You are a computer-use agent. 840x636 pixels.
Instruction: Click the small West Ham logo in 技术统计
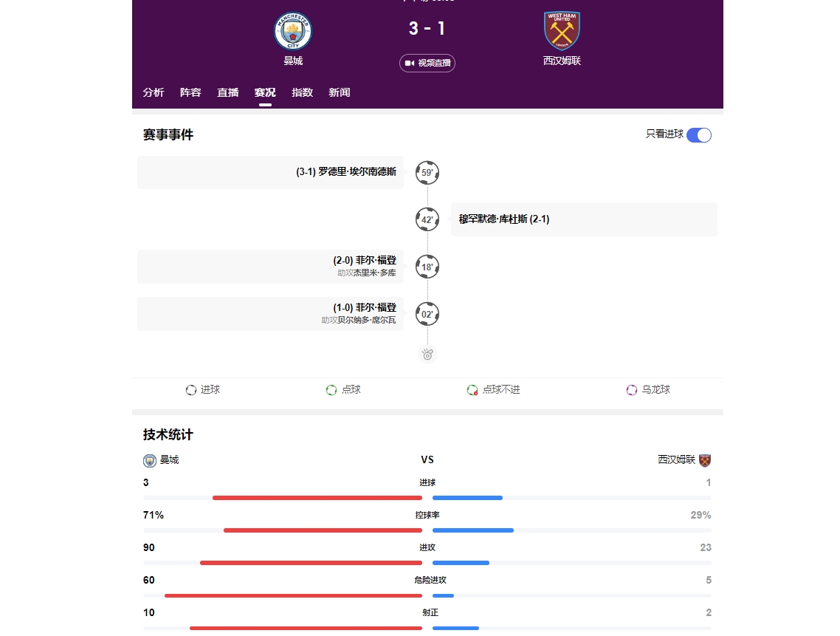705,460
